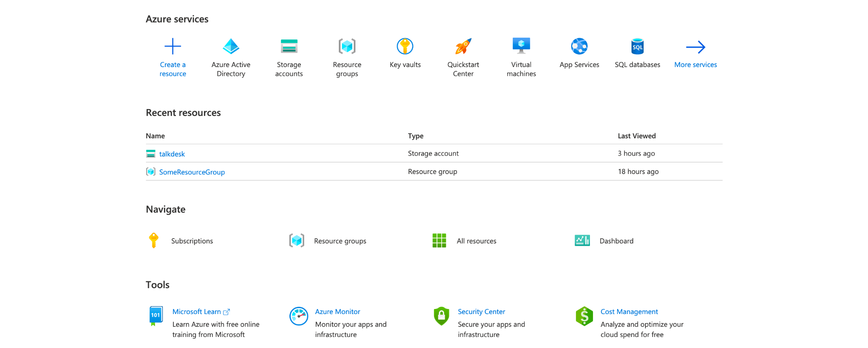Go to Subscriptions label under Navigate
Viewport: 868px width, 348px height.
coord(192,241)
